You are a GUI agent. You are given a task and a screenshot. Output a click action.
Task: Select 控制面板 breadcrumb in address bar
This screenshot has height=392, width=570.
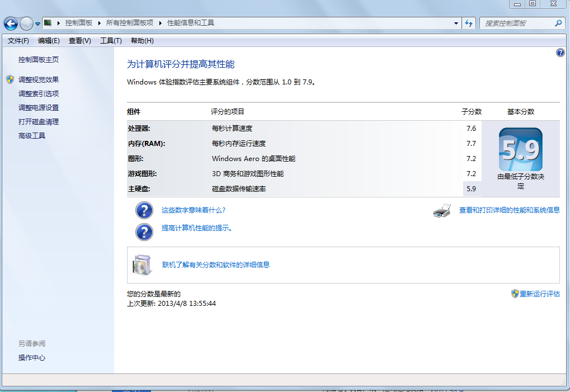pyautogui.click(x=78, y=23)
